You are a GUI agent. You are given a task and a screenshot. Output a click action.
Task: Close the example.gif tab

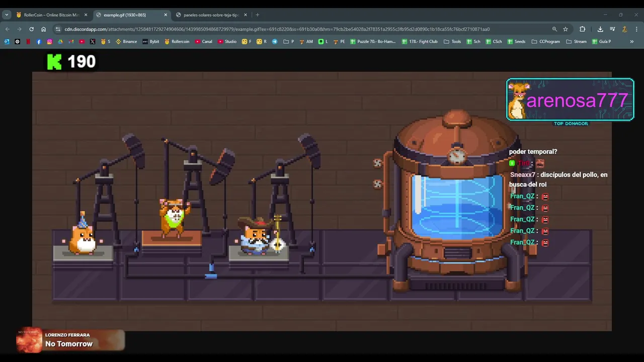point(166,15)
